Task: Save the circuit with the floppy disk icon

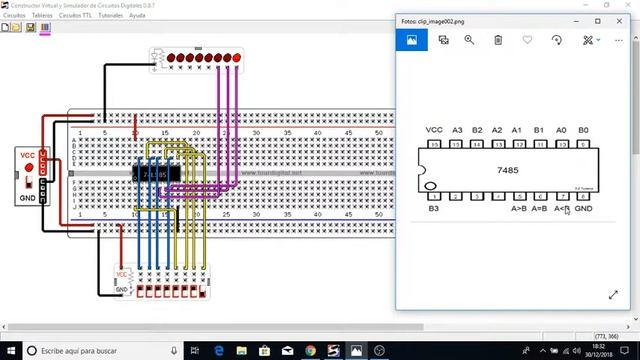Action: 31,27
